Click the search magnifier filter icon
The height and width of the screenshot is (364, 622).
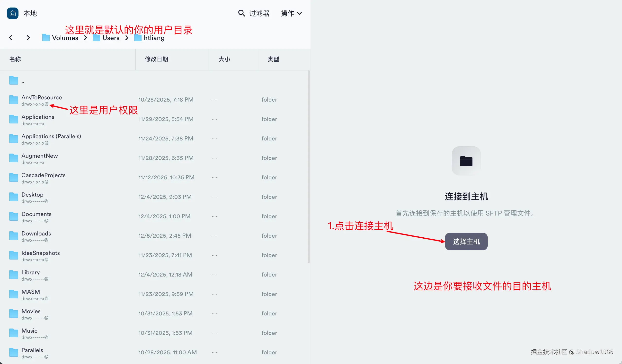(x=241, y=13)
